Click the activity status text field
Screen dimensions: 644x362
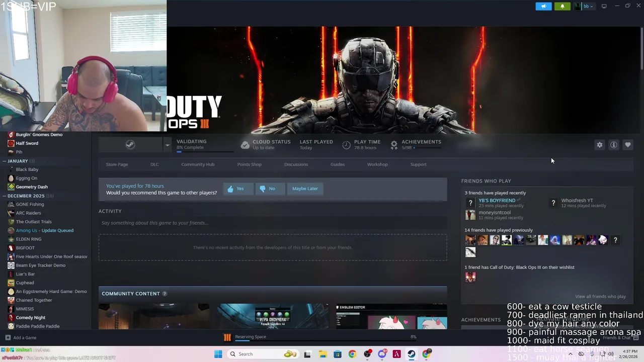[273, 223]
